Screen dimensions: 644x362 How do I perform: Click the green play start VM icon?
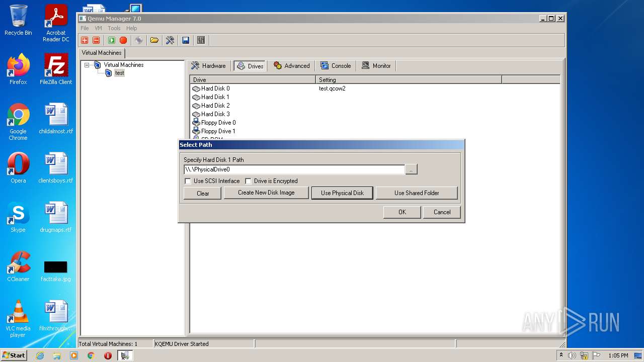point(112,40)
